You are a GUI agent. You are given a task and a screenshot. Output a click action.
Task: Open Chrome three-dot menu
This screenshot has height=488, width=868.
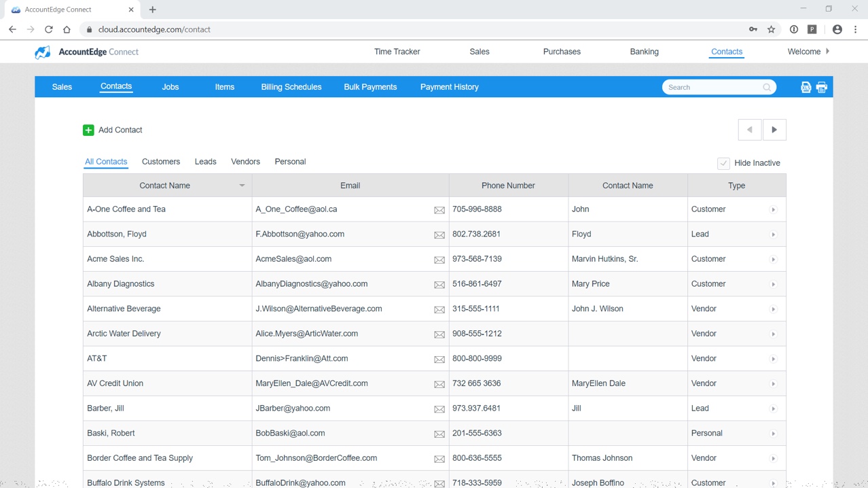pyautogui.click(x=856, y=29)
